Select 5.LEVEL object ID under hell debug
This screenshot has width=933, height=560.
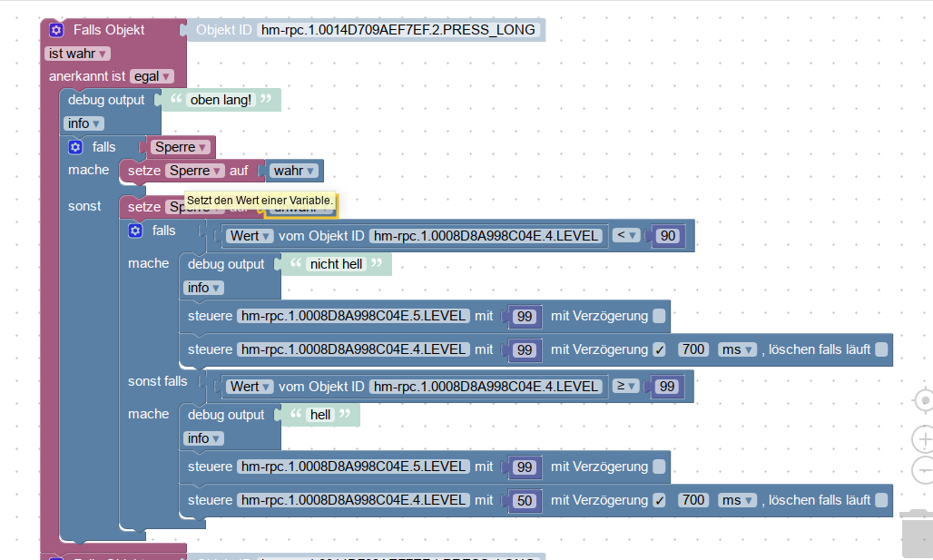[x=353, y=467]
